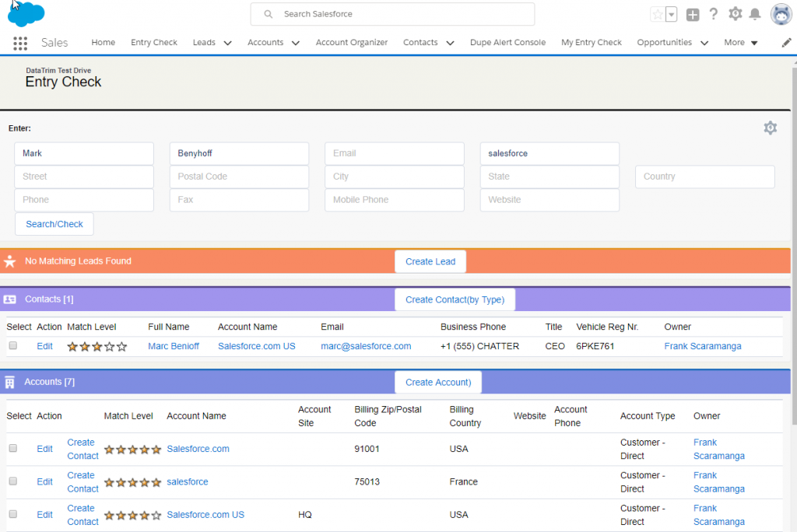Select the checkbox for Marc Benioff contact row
The height and width of the screenshot is (532, 797).
(x=12, y=346)
